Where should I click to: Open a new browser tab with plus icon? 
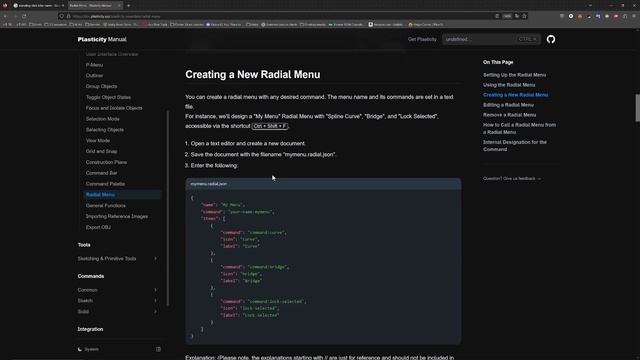click(x=129, y=6)
